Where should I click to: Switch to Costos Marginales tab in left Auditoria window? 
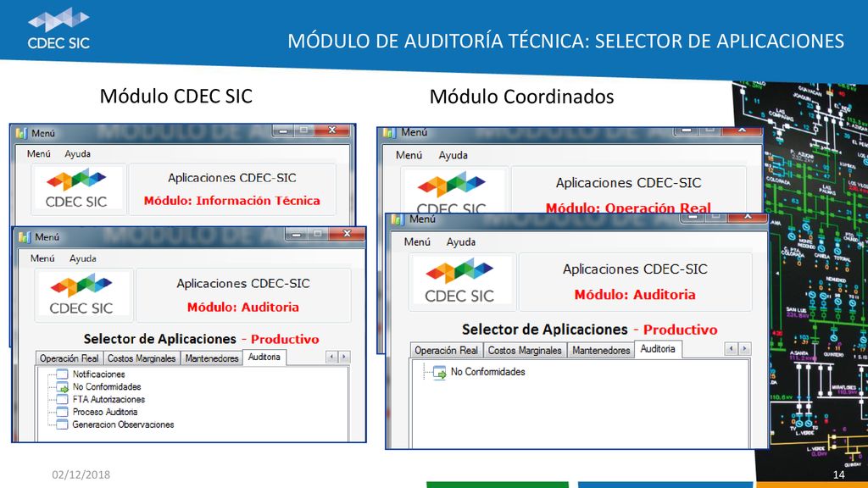coord(142,358)
